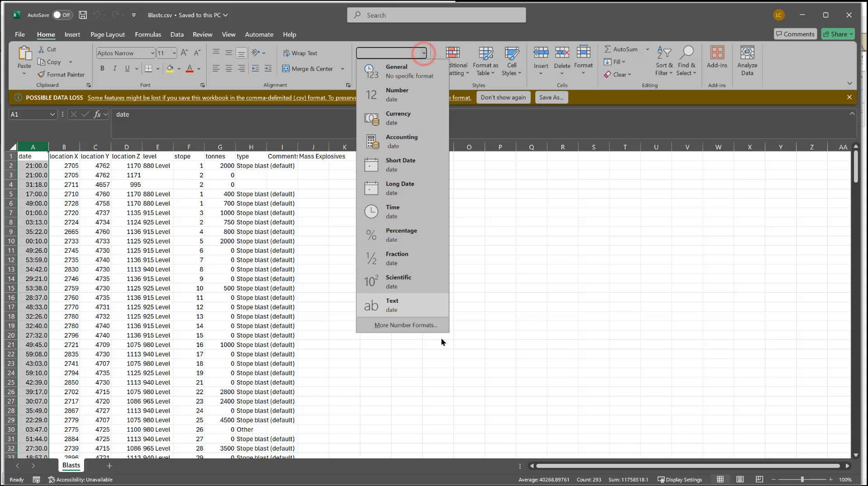Open the Borders dropdown arrow

pyautogui.click(x=158, y=69)
